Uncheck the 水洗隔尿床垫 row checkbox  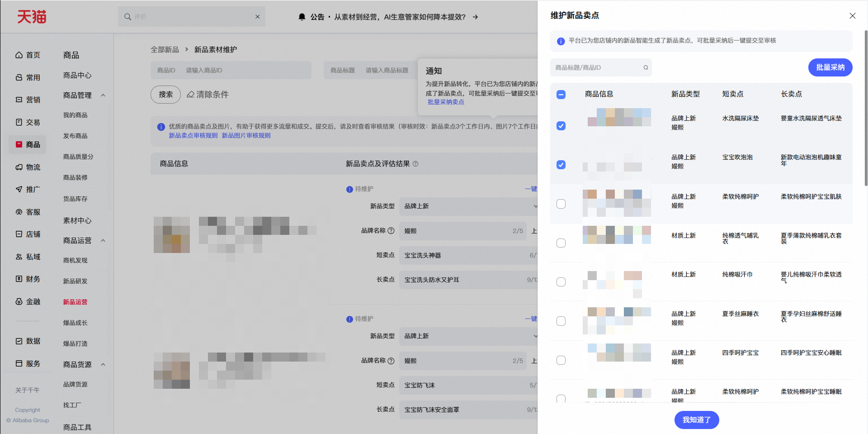(x=561, y=126)
